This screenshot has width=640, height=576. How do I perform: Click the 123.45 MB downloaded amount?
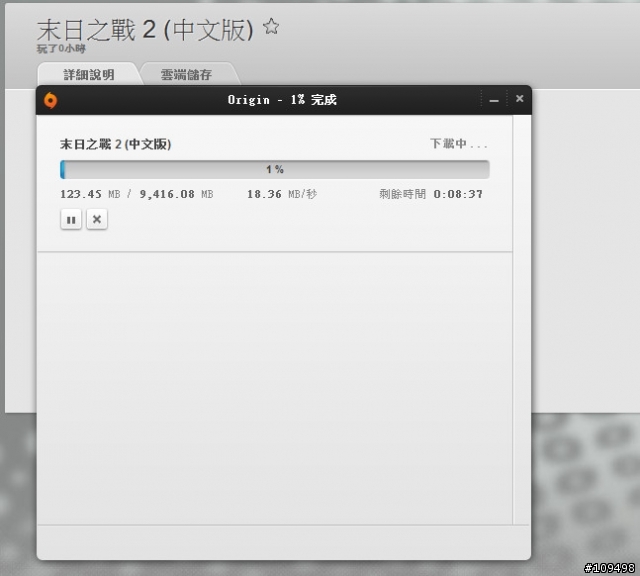pyautogui.click(x=90, y=194)
